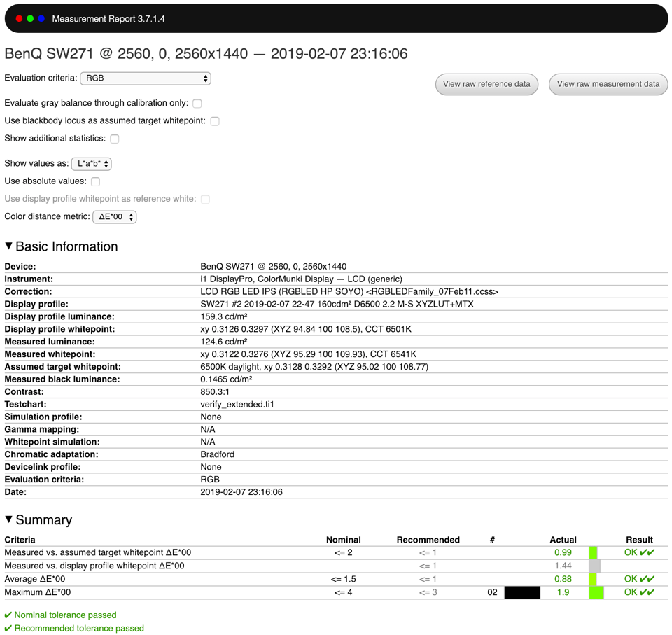Toggle Use display profile whitepoint as reference white
The height and width of the screenshot is (635, 672).
pos(205,199)
